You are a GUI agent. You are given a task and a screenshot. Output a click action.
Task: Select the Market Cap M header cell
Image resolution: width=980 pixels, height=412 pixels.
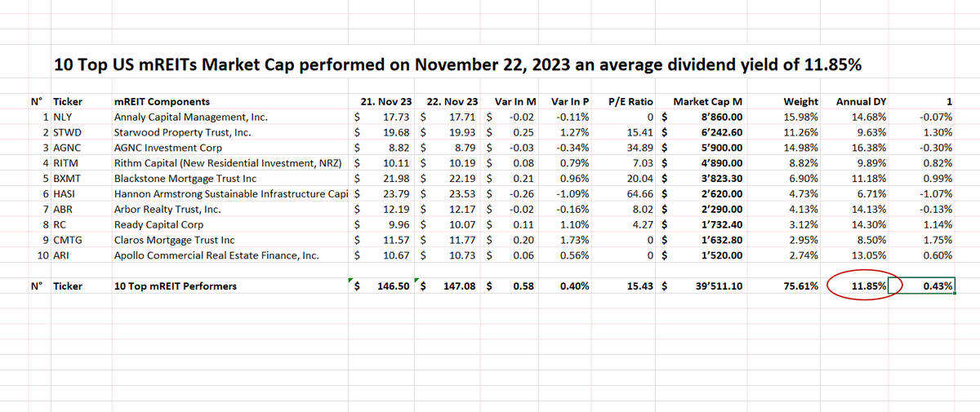(707, 102)
